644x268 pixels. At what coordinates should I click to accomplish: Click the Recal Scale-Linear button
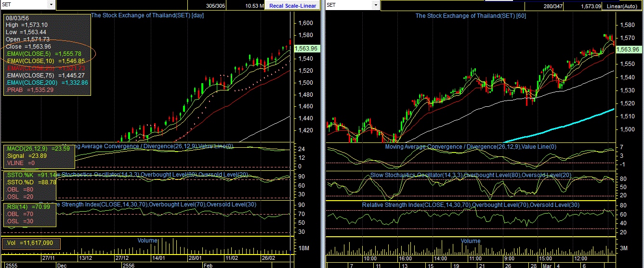click(x=293, y=6)
